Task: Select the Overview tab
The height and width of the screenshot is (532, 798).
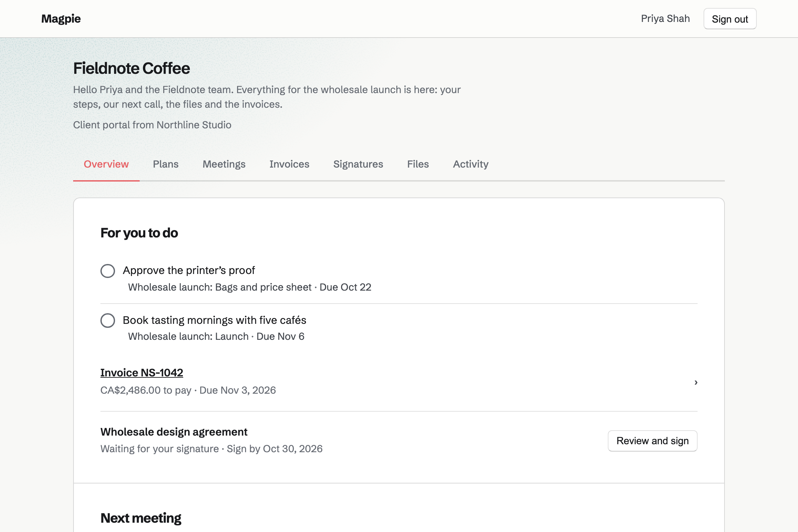Action: point(106,164)
